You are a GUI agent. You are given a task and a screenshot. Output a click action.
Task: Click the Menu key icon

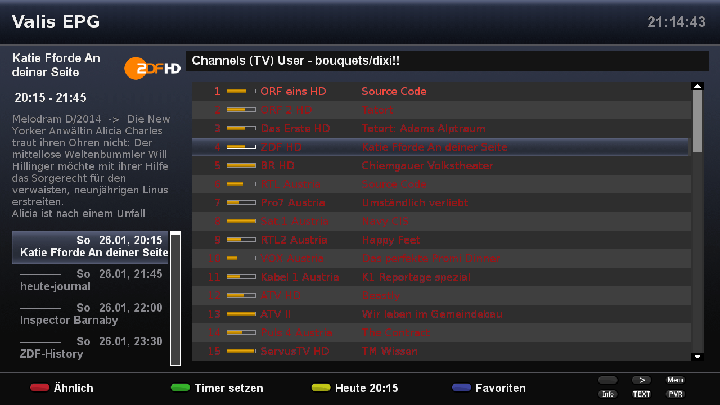[x=675, y=380]
